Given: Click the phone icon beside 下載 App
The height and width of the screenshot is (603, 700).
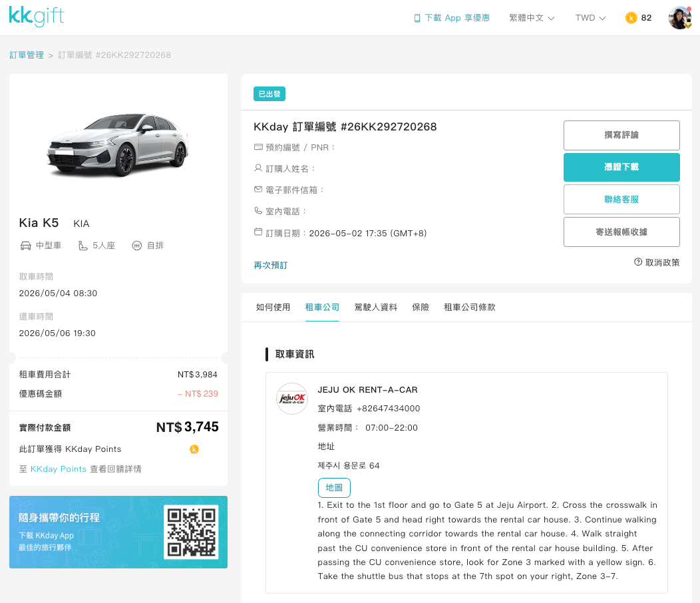Looking at the screenshot, I should click(x=417, y=18).
